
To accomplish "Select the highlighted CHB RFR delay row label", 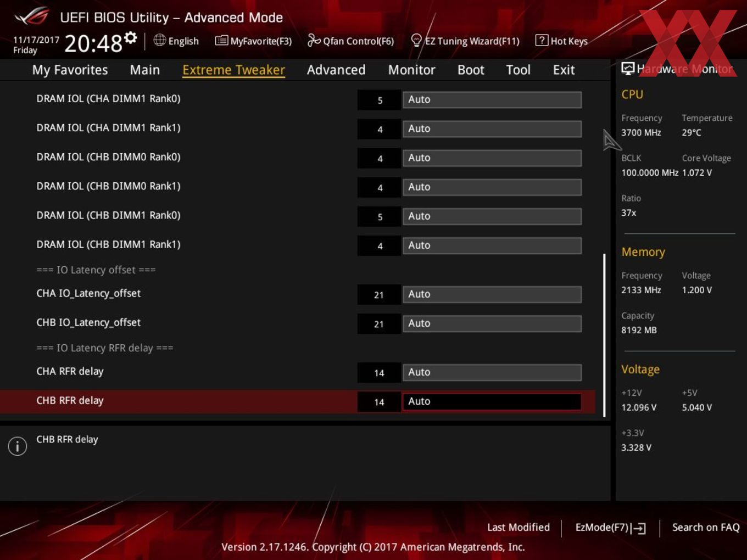I will point(70,401).
